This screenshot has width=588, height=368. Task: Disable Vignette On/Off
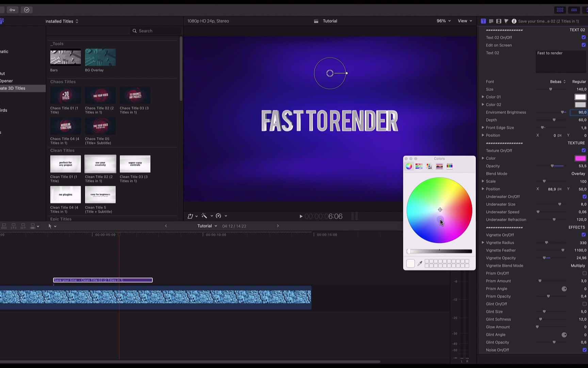pos(584,234)
